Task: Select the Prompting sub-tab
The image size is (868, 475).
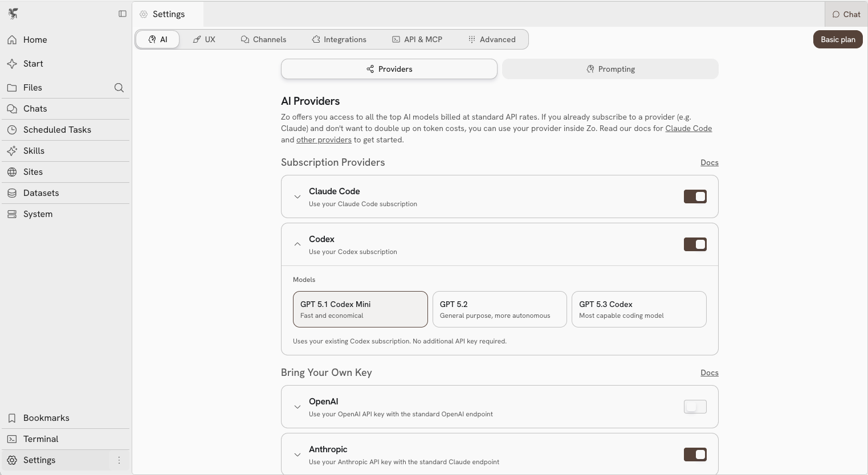Action: click(610, 69)
